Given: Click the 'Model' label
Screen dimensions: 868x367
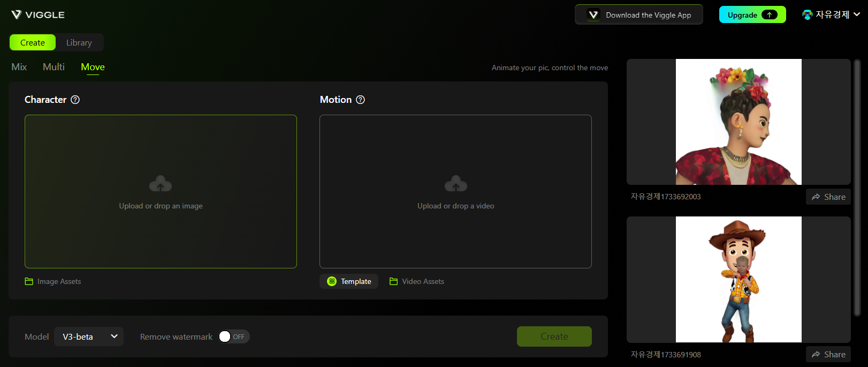Looking at the screenshot, I should (x=36, y=336).
